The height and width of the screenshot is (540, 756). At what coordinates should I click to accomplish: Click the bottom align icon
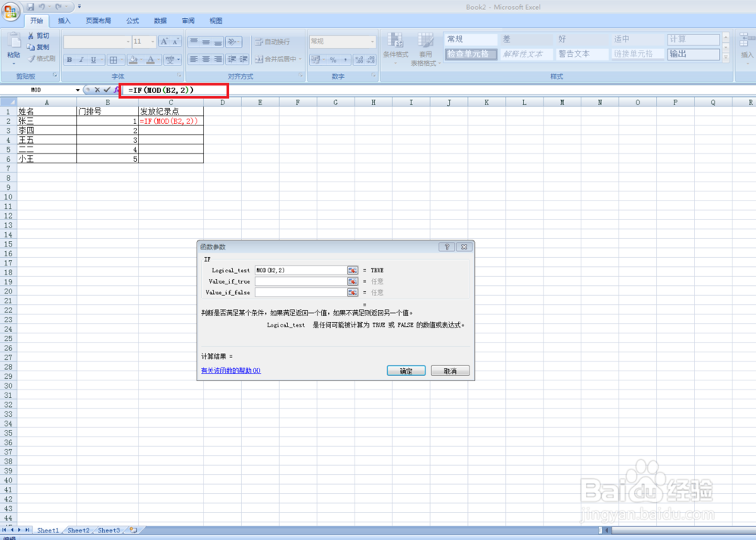pos(218,42)
